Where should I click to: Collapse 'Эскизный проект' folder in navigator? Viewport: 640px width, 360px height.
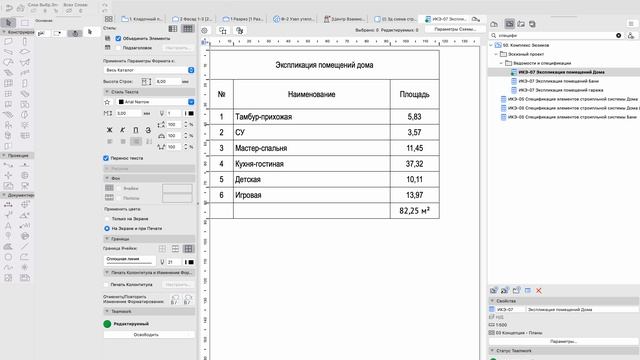click(496, 54)
